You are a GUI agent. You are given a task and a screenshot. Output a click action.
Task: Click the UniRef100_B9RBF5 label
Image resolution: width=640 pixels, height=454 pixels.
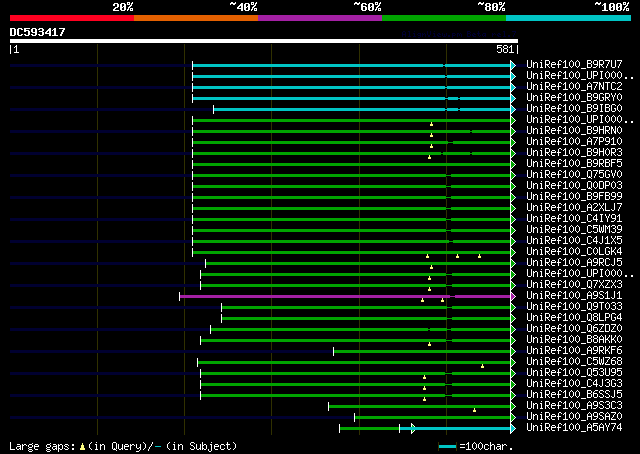click(x=574, y=164)
